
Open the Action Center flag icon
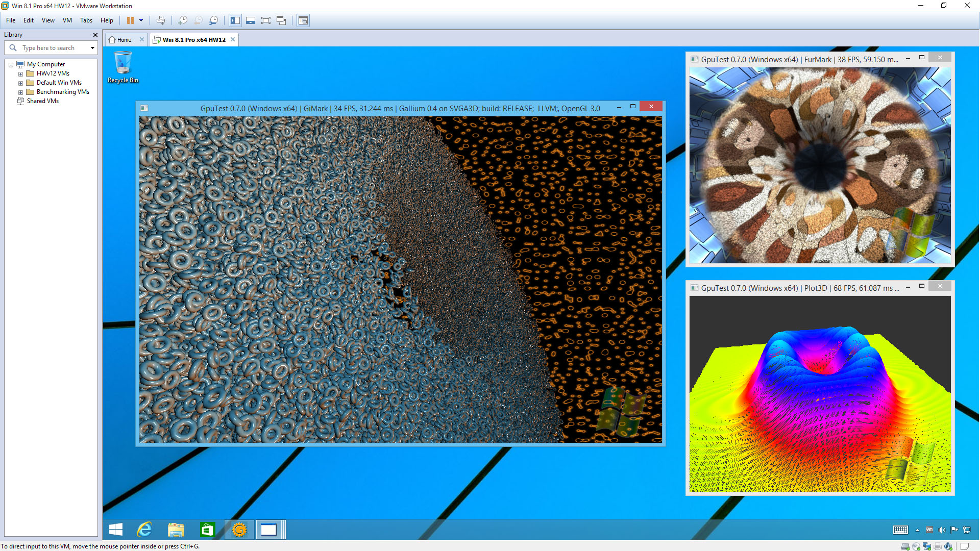coord(954,530)
